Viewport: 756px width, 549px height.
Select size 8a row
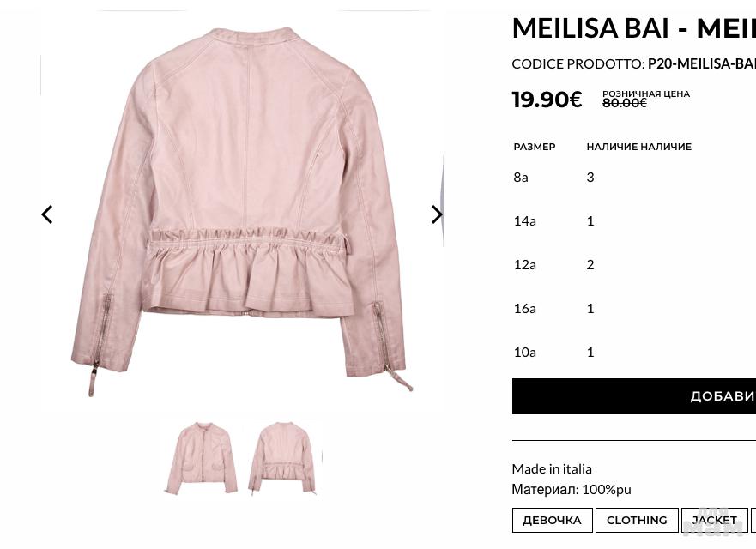pyautogui.click(x=634, y=178)
